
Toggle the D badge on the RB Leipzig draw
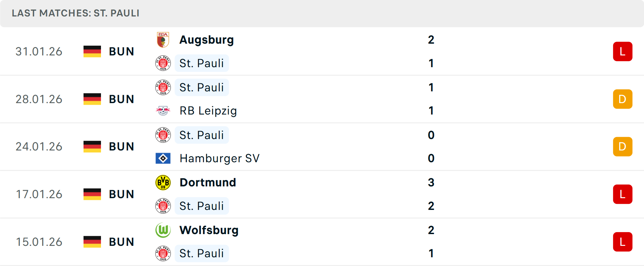(623, 99)
